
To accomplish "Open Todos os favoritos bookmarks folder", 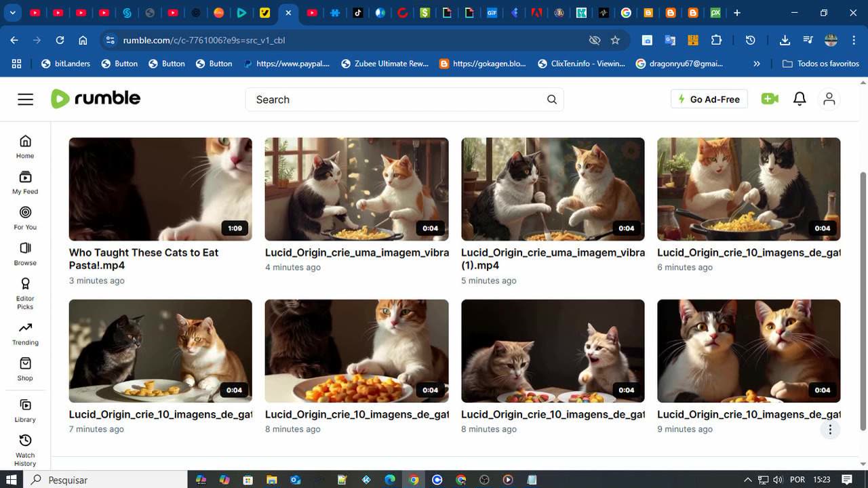I will pos(821,64).
